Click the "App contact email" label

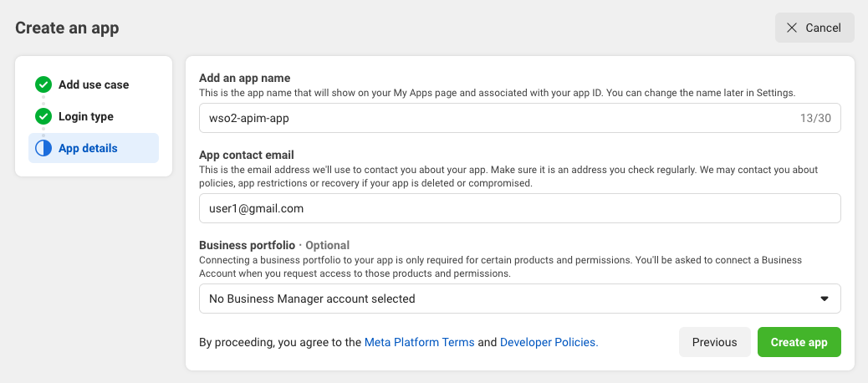(x=247, y=155)
